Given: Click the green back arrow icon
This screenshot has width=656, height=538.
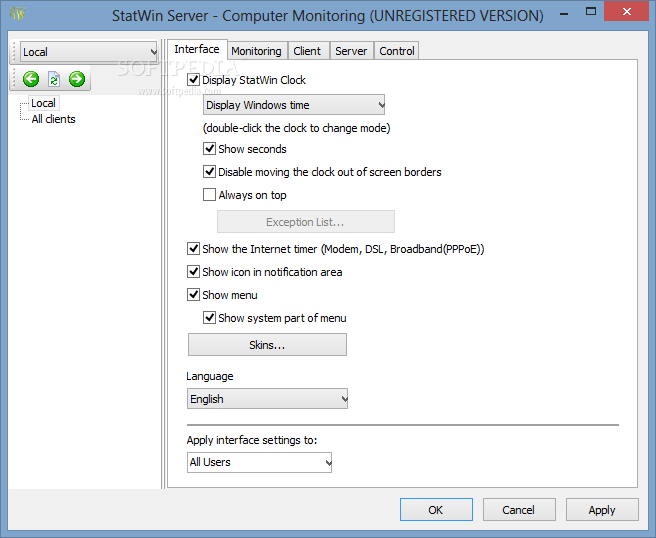Looking at the screenshot, I should (x=31, y=79).
